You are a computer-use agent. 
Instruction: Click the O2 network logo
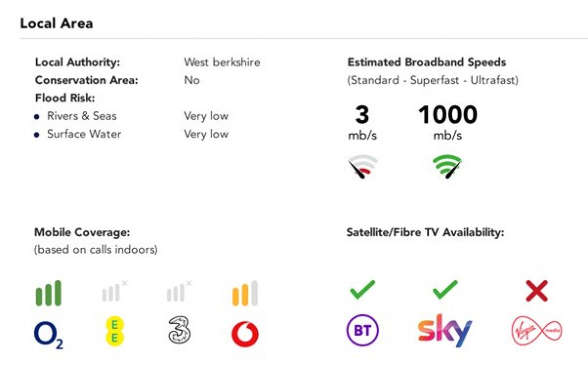click(x=49, y=334)
